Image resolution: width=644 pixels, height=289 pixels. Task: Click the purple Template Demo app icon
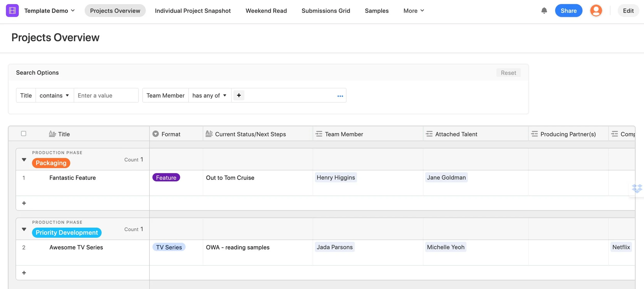(12, 11)
